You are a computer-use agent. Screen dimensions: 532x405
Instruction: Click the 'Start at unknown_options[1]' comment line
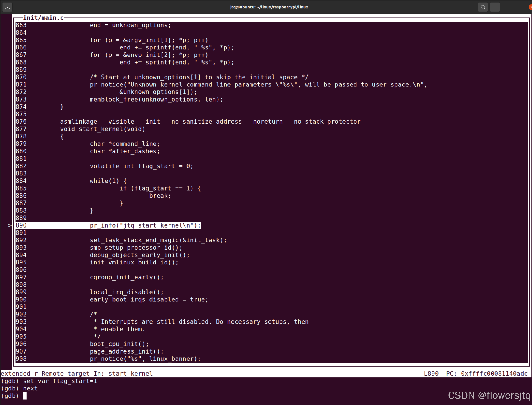[x=199, y=77]
